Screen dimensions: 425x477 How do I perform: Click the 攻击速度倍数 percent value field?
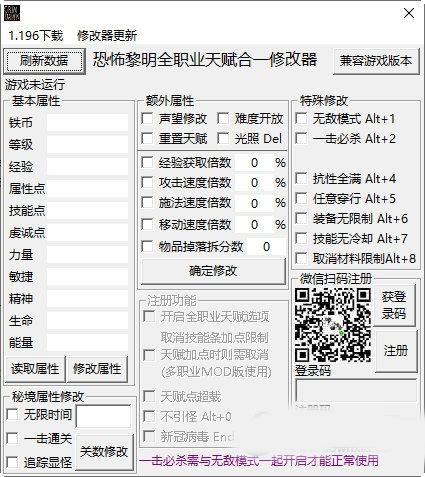point(254,183)
